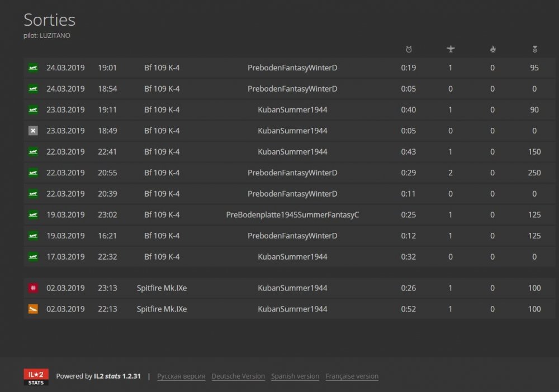Click Spitfire Mk.IXe in the 23:13 row
559x392 pixels.
click(162, 288)
